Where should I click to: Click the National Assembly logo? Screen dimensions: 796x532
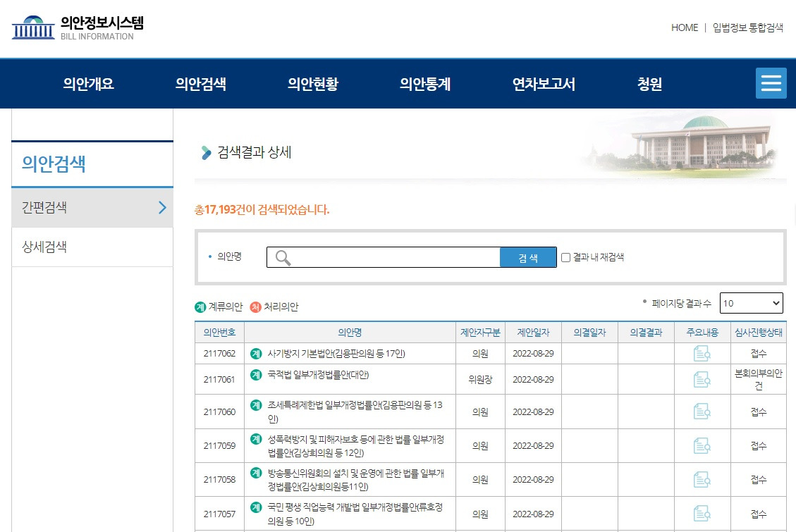(32, 27)
